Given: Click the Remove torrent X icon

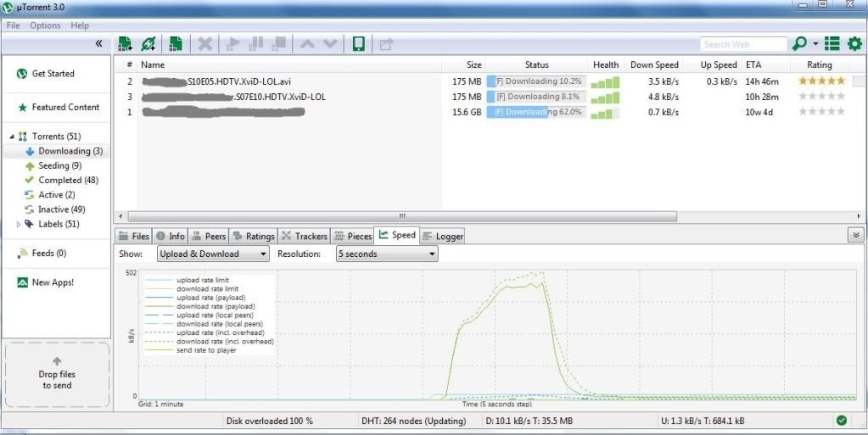Looking at the screenshot, I should 204,44.
